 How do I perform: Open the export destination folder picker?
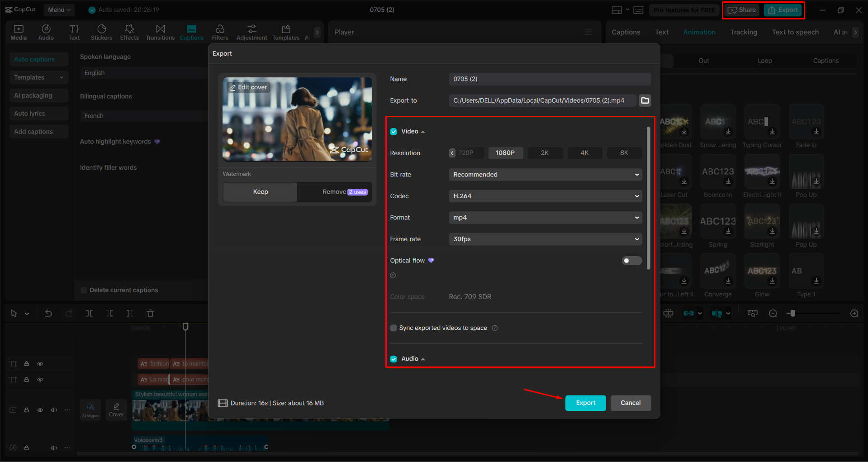pos(645,100)
